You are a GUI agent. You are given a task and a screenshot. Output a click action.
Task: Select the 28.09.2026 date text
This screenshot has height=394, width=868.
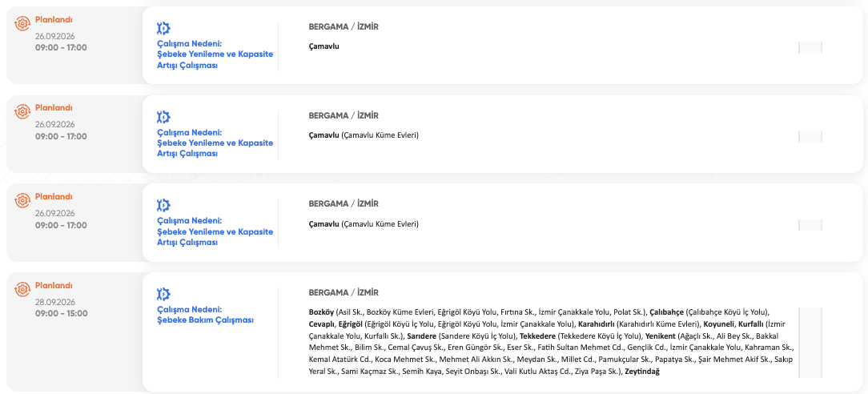click(54, 302)
